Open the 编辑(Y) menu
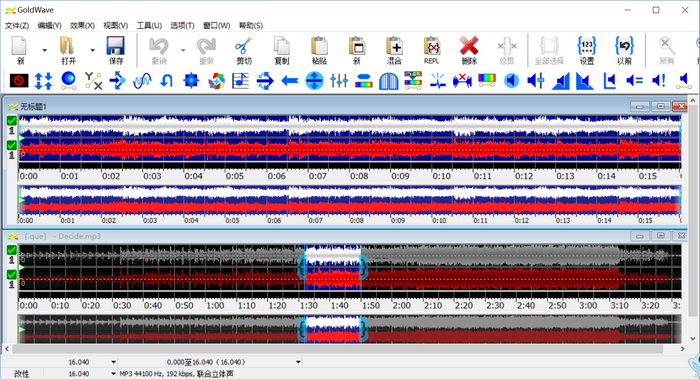Viewport: 700px width, 379px height. [50, 25]
